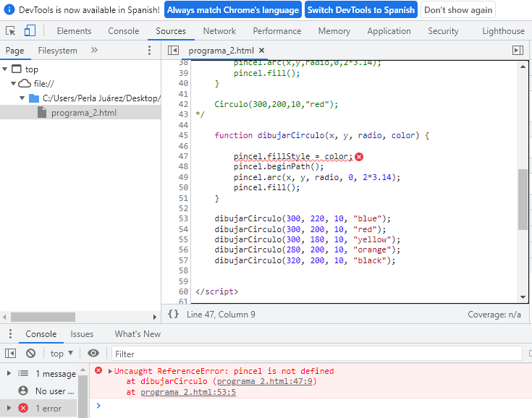The width and height of the screenshot is (532, 418).
Task: Select the Page navigator tab
Action: (x=14, y=51)
